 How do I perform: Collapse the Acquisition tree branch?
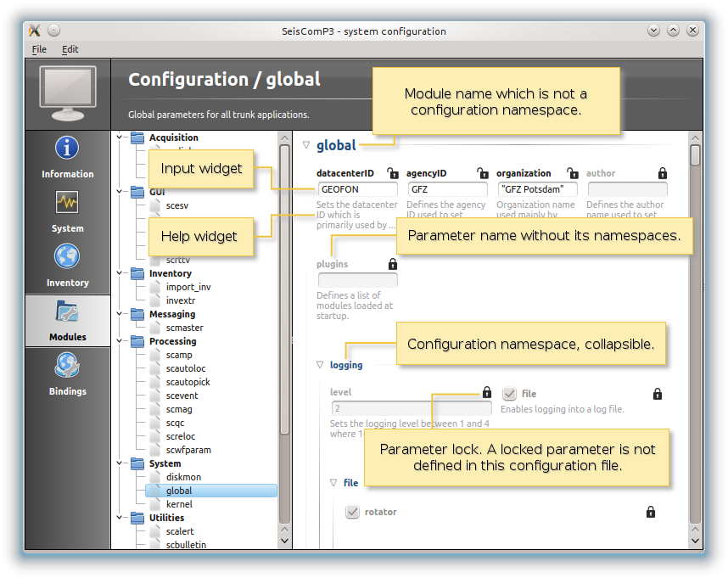120,137
